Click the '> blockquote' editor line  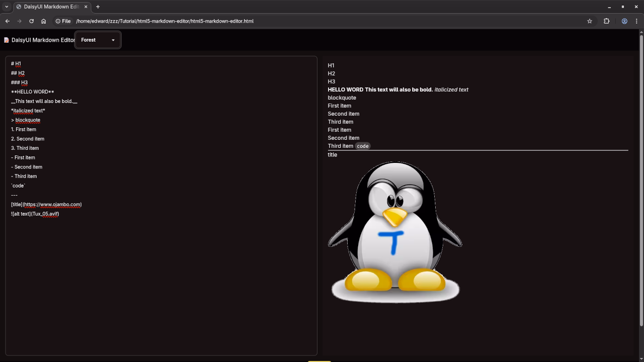pyautogui.click(x=26, y=120)
